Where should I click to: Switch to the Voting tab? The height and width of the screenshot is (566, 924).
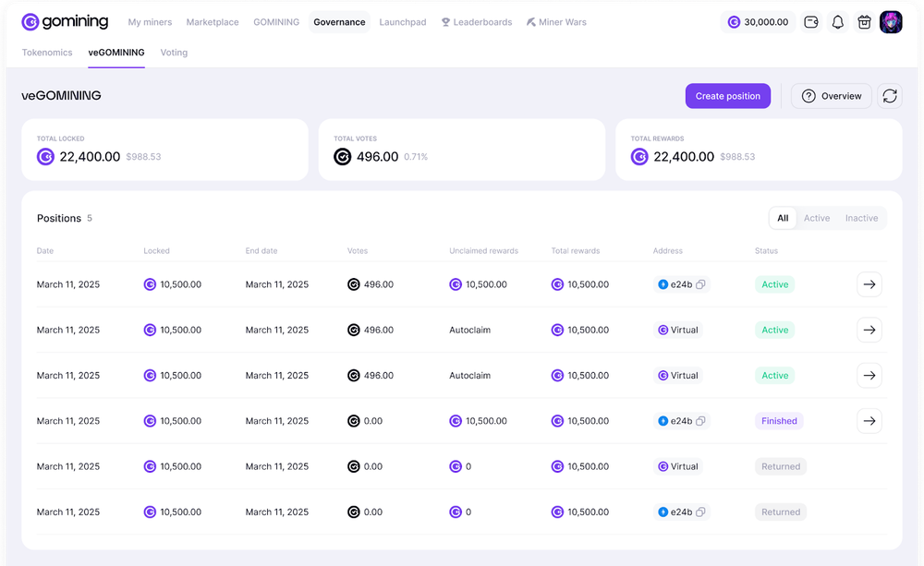tap(174, 53)
